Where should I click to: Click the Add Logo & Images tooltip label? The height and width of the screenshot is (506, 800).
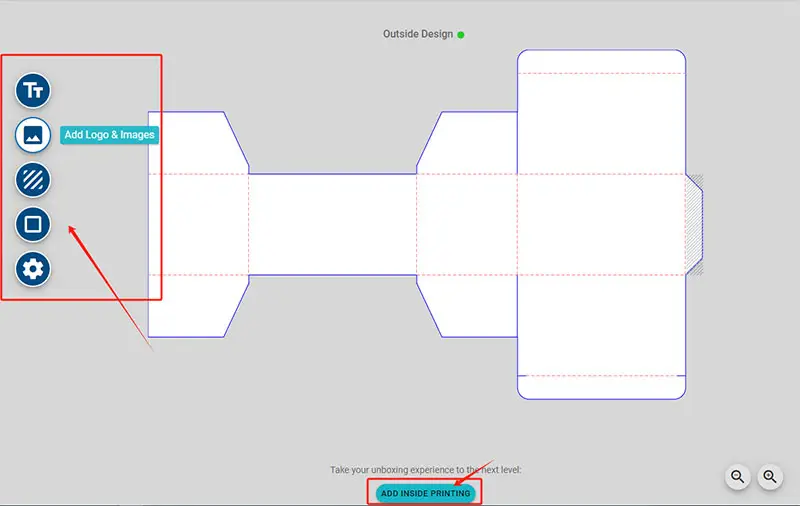[109, 135]
